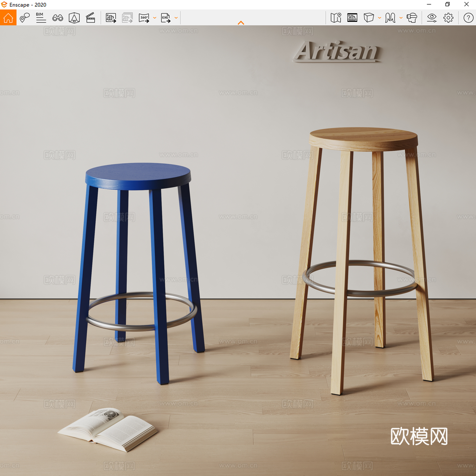Export a standalone EXE file
The width and height of the screenshot is (476, 476).
165,17
